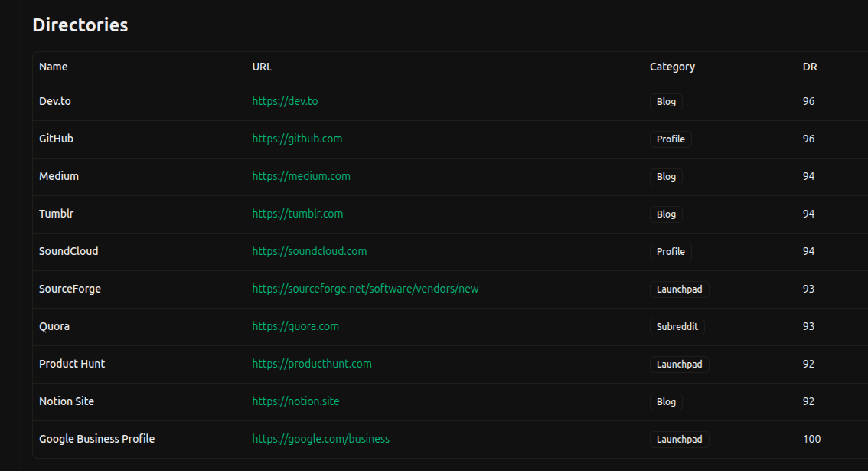Select the Medium row name

pos(59,176)
